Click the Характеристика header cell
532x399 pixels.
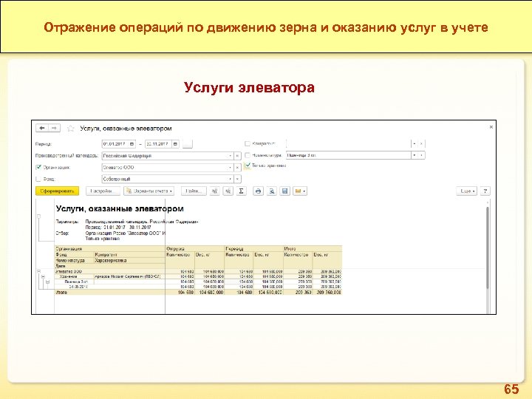[129, 260]
